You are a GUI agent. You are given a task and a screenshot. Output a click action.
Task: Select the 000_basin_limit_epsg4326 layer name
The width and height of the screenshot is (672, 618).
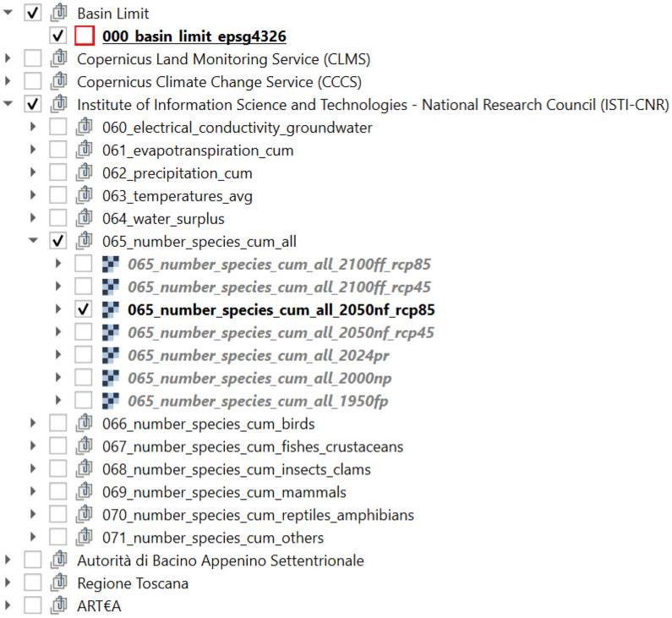coord(194,36)
